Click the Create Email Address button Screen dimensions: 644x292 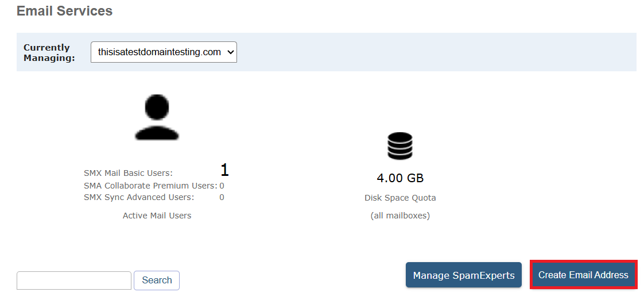point(583,275)
